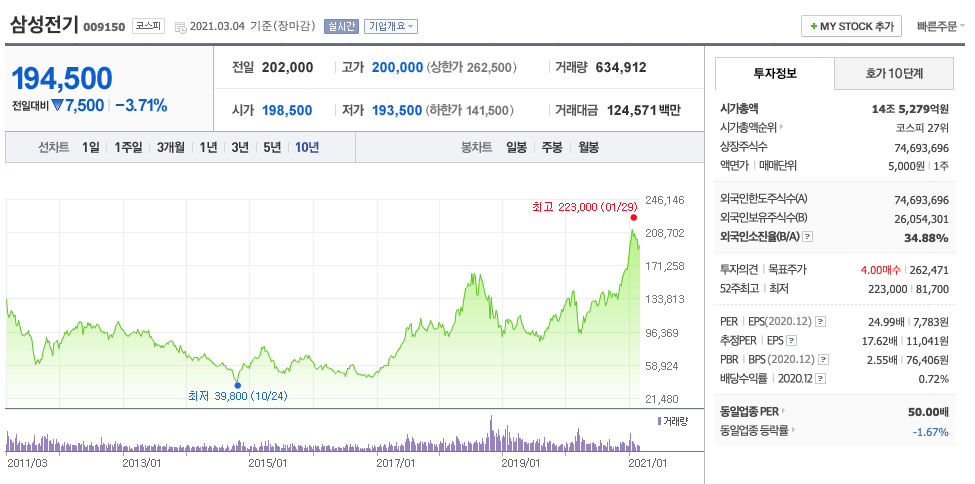
Task: Click the blue 최저 39,800 low dot
Action: [237, 385]
